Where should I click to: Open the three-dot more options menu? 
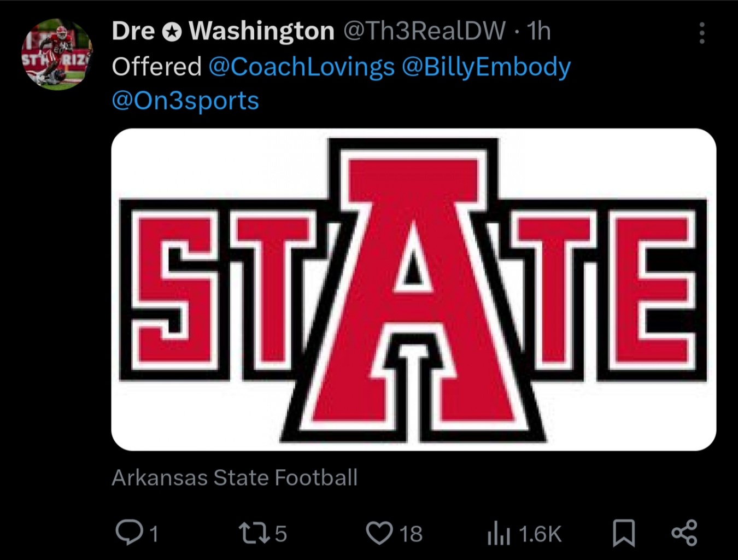click(702, 33)
